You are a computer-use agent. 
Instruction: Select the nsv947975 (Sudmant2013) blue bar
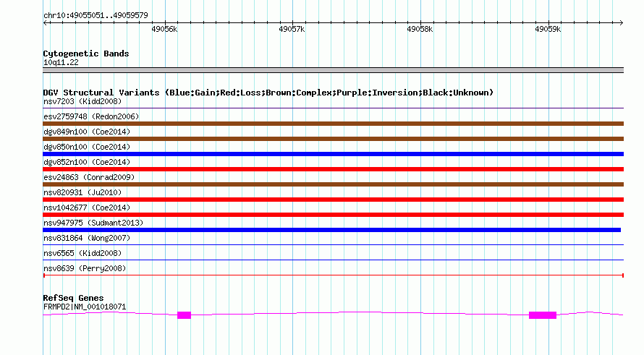332,230
